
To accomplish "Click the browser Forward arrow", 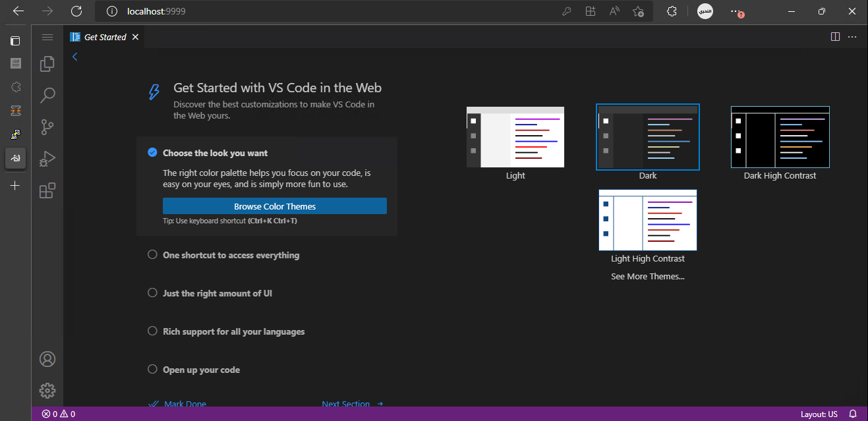I will point(47,11).
